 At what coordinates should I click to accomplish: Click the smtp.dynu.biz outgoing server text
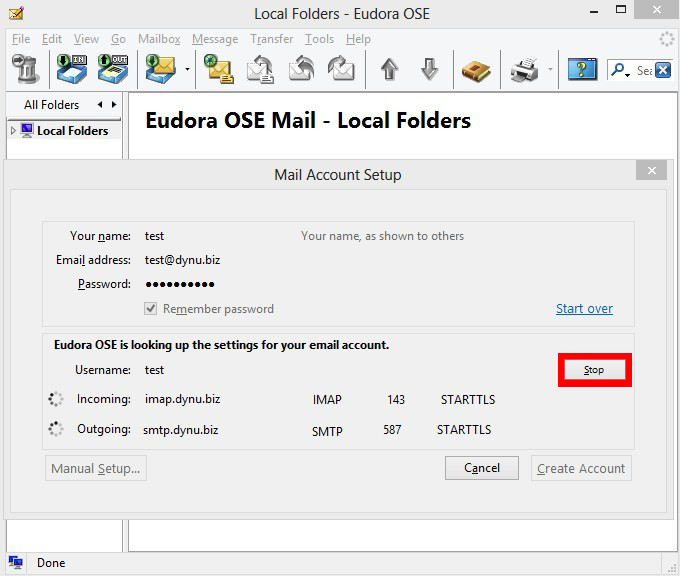181,430
